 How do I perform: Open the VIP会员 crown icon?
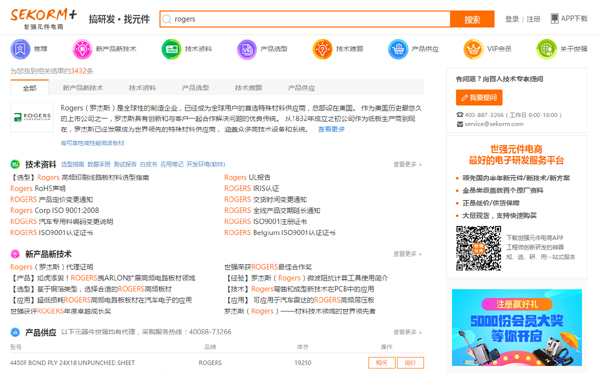point(473,49)
